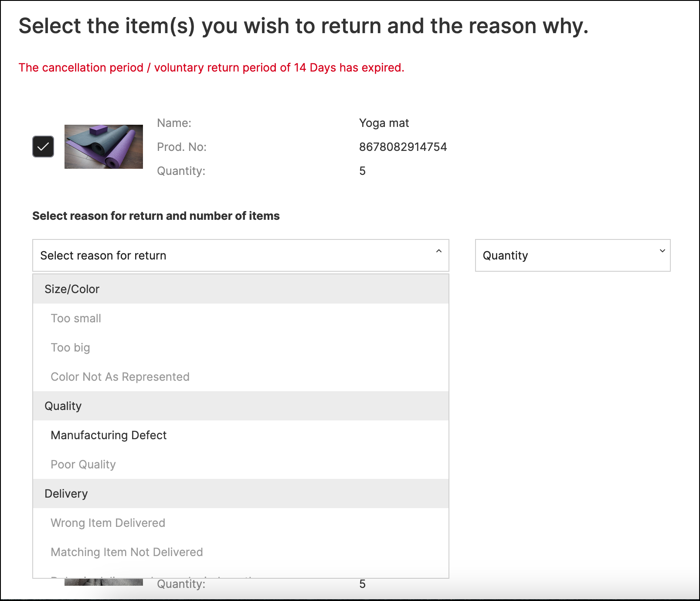Click the Quality group header

point(63,406)
